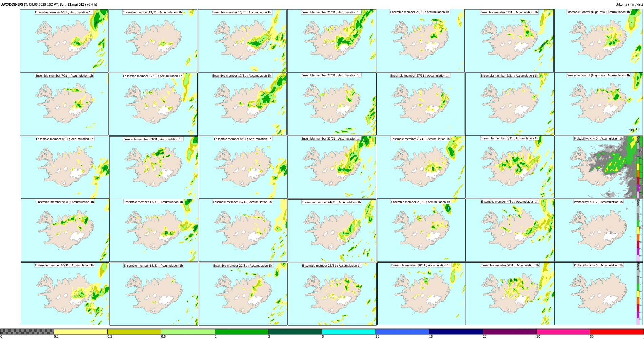The image size is (644, 339).
Task: Open the Ensemble member 6/31 map panel
Action: click(x=64, y=41)
